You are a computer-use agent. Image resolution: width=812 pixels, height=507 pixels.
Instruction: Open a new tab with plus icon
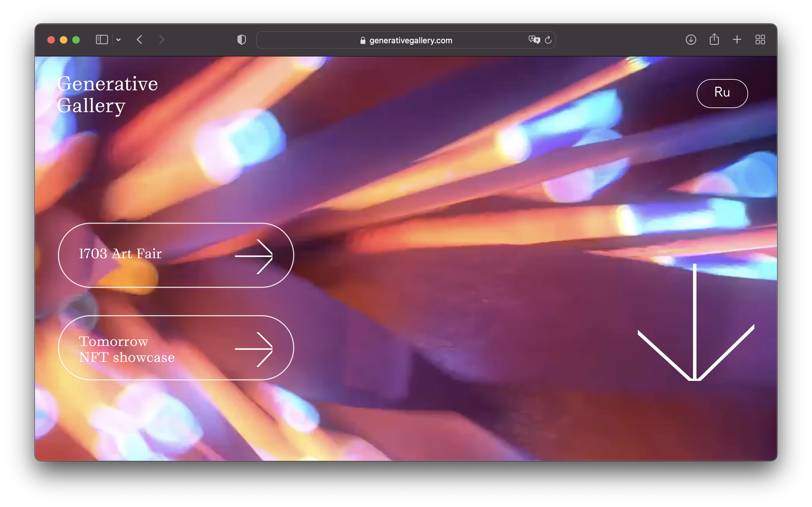pos(737,40)
